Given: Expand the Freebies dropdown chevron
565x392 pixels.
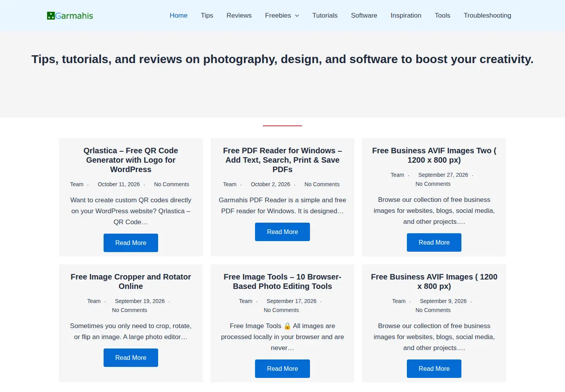Looking at the screenshot, I should tap(297, 16).
